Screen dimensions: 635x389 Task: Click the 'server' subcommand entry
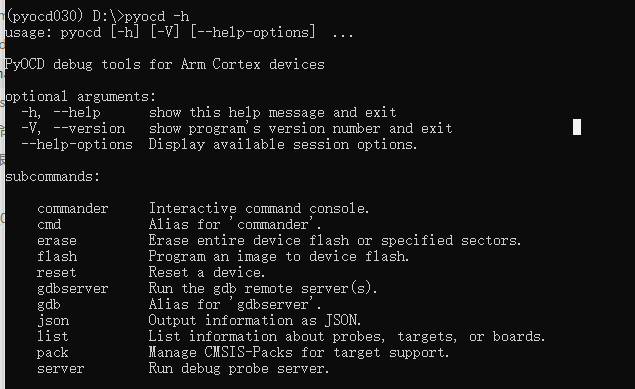(x=61, y=368)
